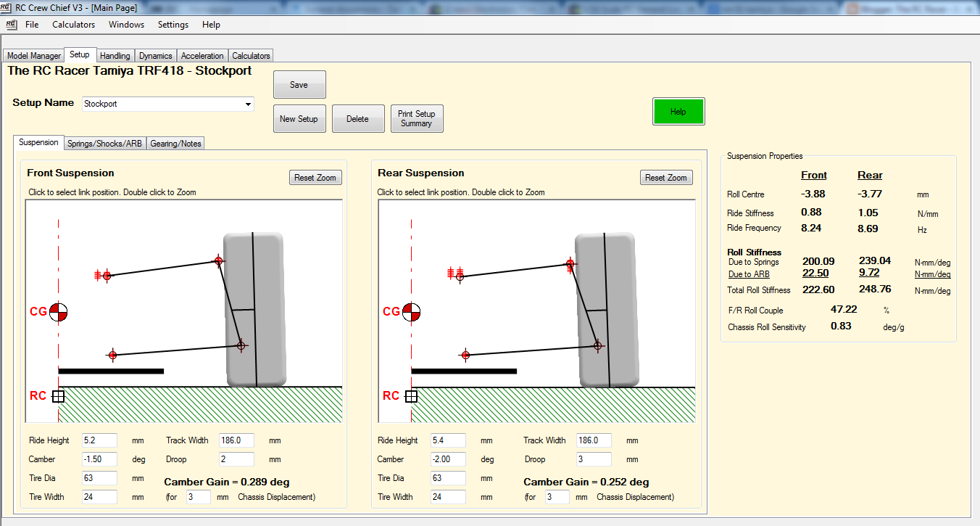This screenshot has height=526, width=980.
Task: Click the RC icon beside the File menu
Action: 10,24
